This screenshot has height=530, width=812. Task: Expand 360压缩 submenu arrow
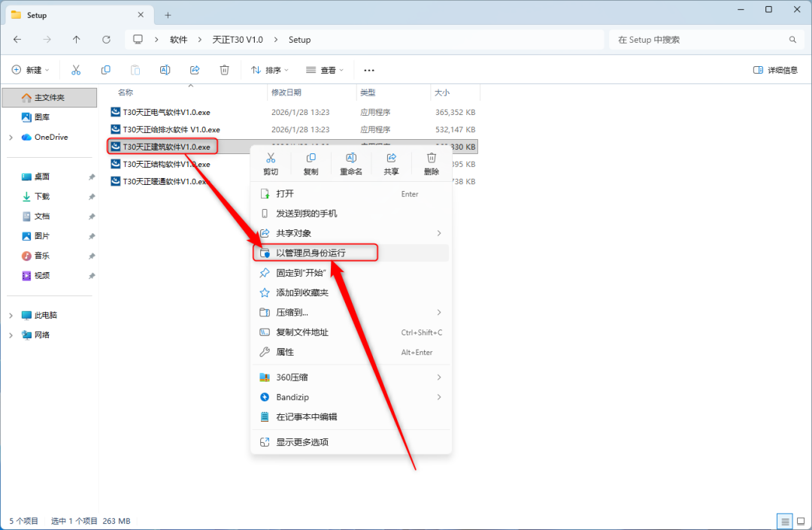[x=438, y=377]
